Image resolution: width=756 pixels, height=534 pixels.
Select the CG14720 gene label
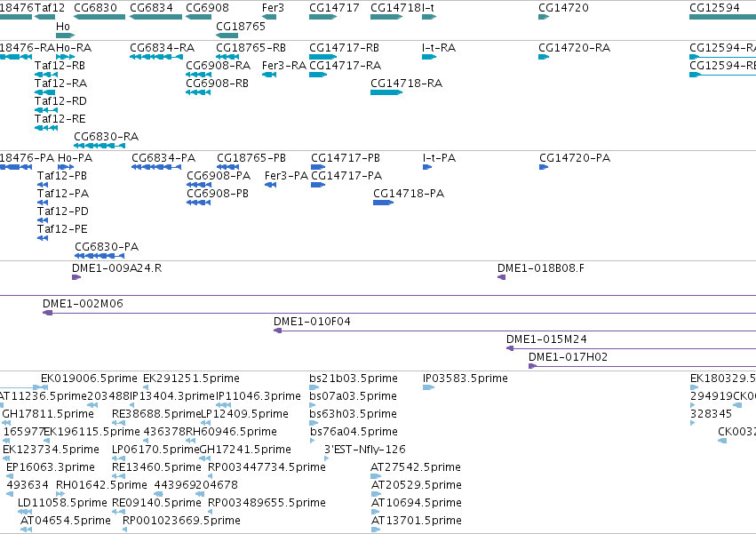pos(563,8)
